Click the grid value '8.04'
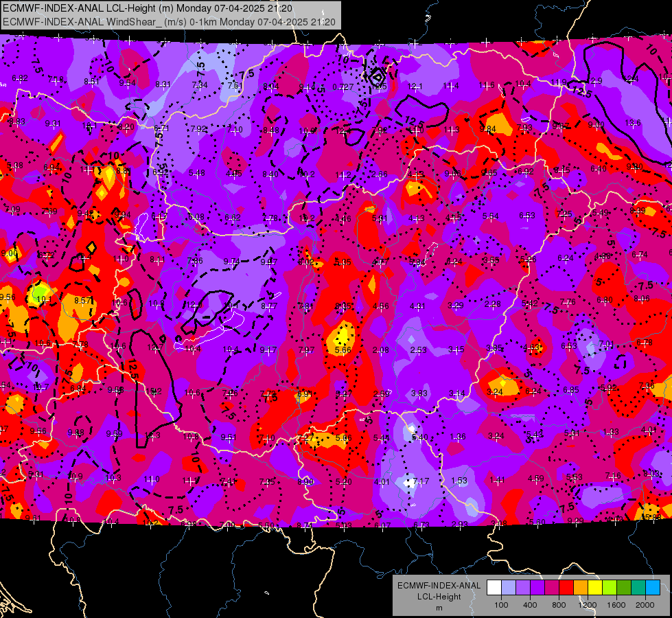672x618 pixels. (271, 87)
